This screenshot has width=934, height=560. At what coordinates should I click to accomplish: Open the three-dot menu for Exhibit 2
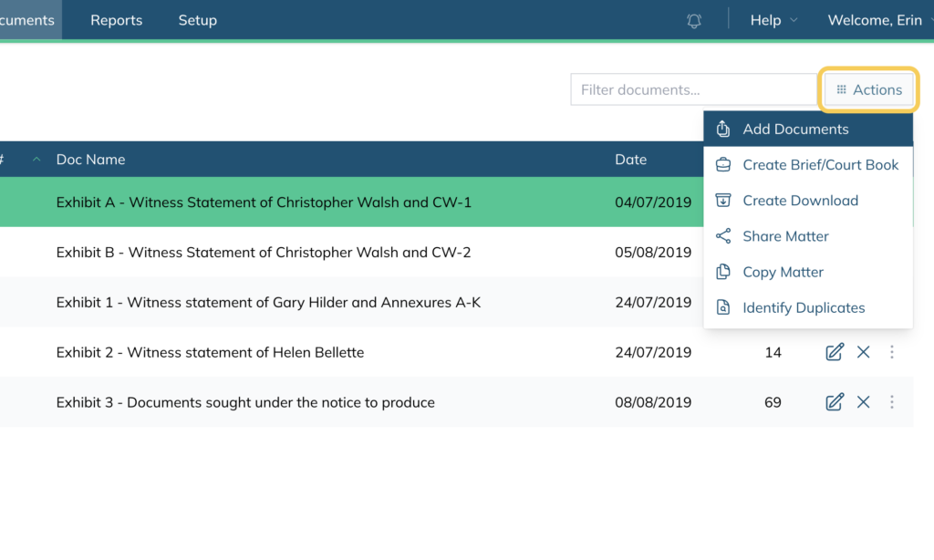coord(892,352)
